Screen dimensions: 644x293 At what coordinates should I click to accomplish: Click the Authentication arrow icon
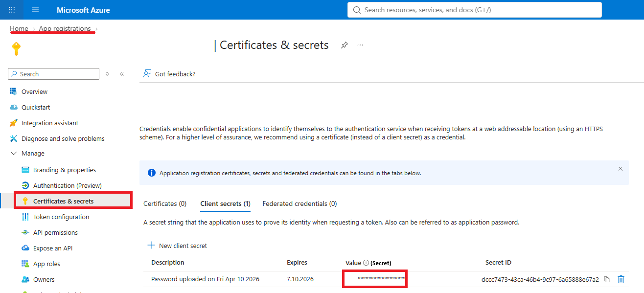tap(25, 185)
